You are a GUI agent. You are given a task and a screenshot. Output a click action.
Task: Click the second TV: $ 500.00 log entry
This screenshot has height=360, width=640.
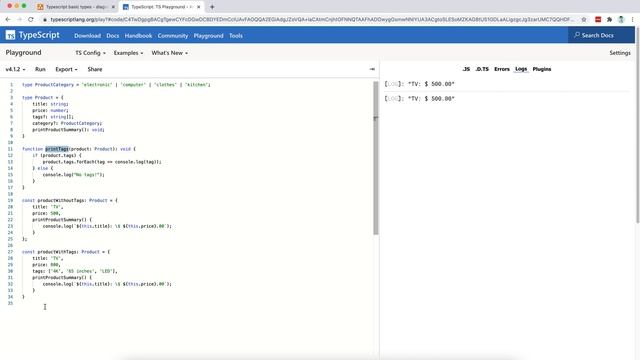[x=420, y=99]
